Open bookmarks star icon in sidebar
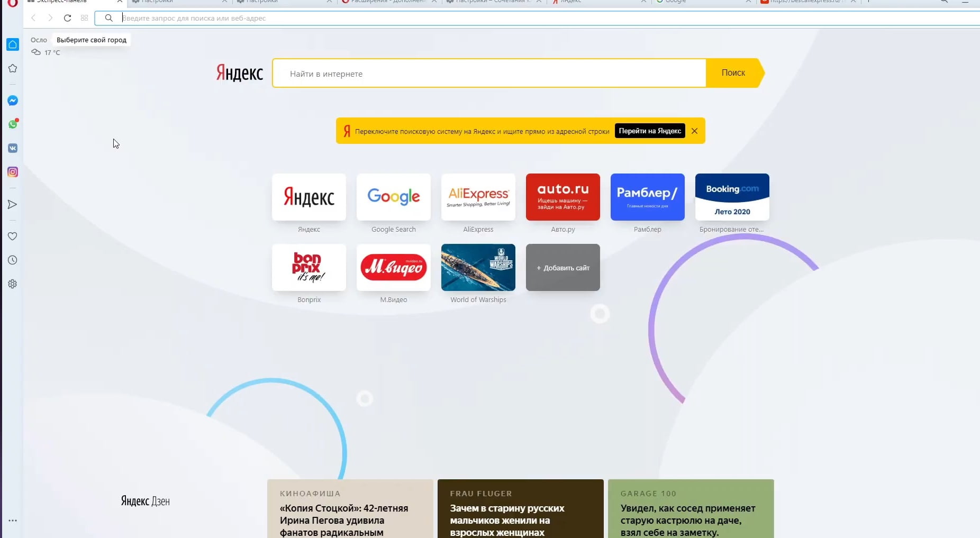980x538 pixels. tap(13, 68)
